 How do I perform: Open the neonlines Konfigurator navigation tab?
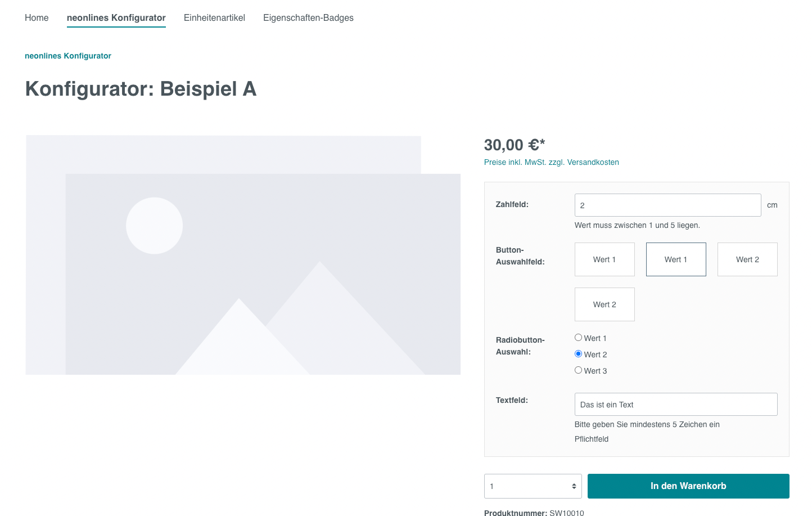pyautogui.click(x=116, y=18)
